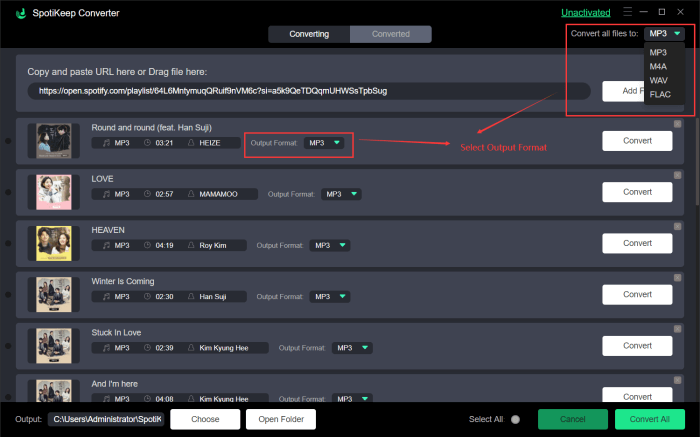700x437 pixels.
Task: Click the Choose output folder button
Action: [205, 419]
